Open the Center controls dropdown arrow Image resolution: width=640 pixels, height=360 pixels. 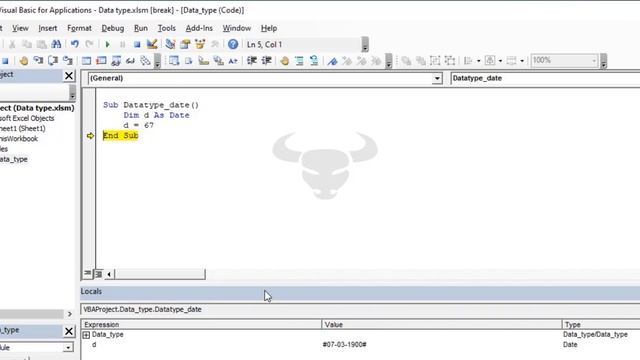coord(500,61)
